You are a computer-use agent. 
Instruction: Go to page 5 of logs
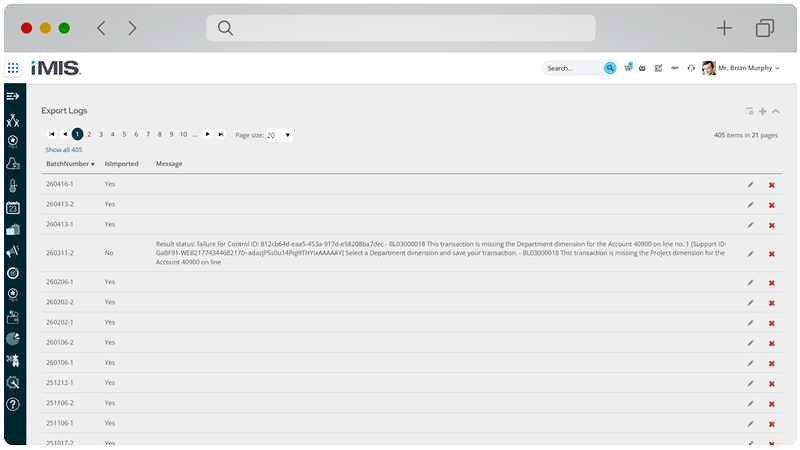click(x=124, y=134)
